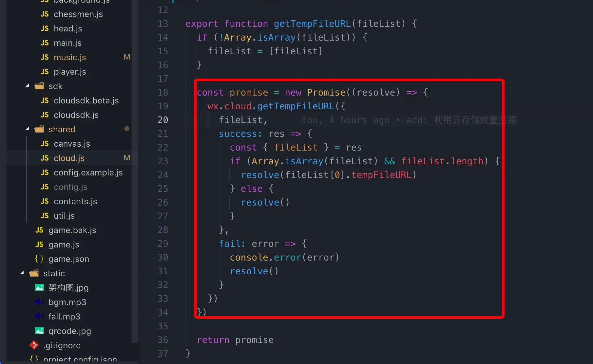Click the JS icon beside chessmen.js
The height and width of the screenshot is (364, 593).
tap(45, 14)
